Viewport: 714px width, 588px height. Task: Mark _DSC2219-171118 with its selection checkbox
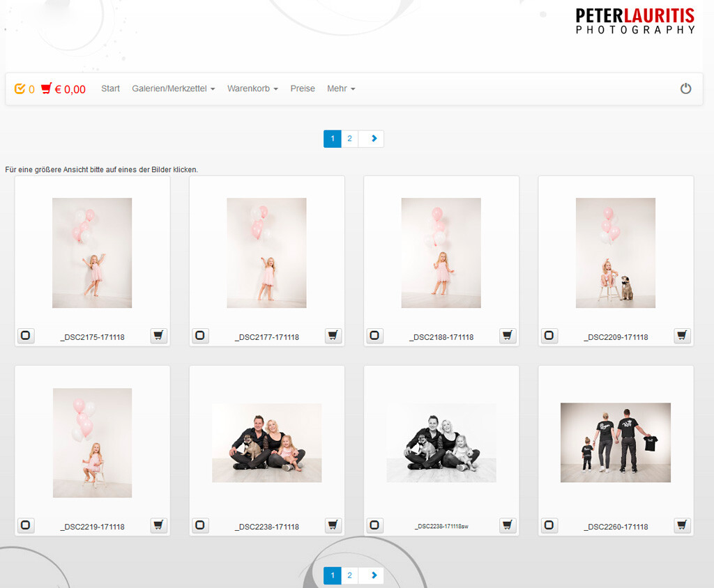(26, 526)
